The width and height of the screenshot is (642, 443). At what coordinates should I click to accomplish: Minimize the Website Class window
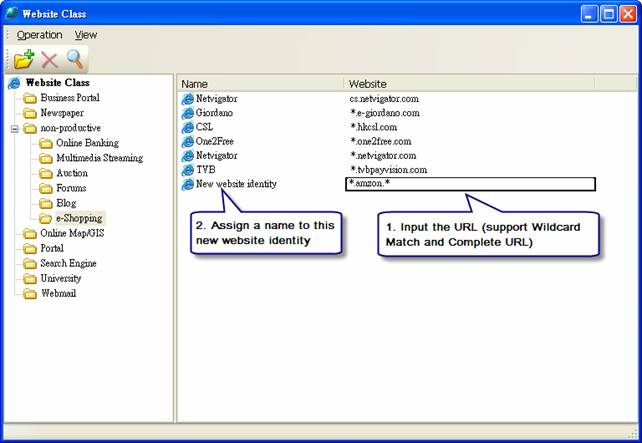point(589,14)
